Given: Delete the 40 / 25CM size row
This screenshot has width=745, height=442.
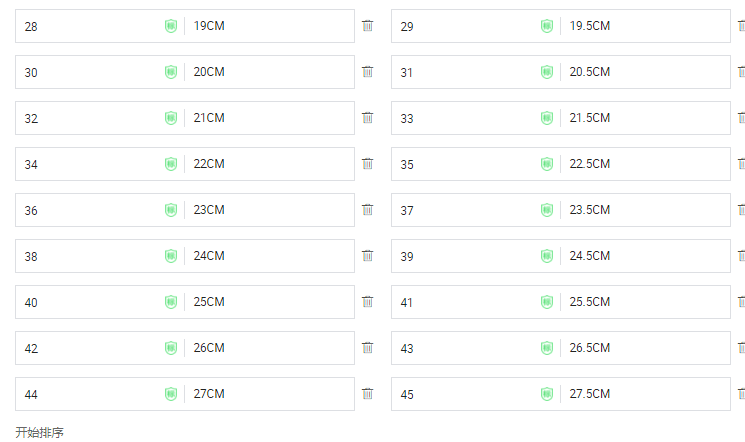Looking at the screenshot, I should 367,302.
